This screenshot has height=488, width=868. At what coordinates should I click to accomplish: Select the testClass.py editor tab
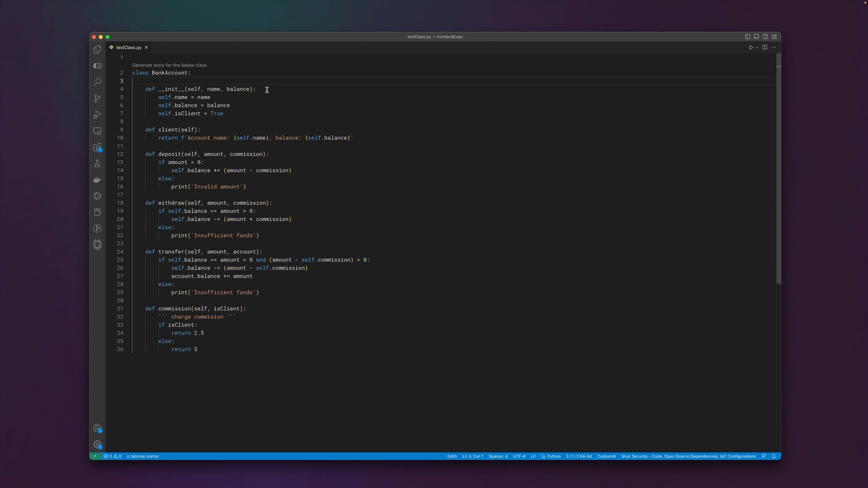coord(128,47)
